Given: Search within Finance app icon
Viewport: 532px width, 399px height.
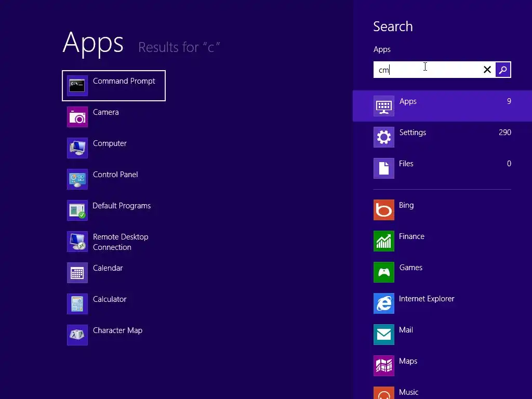Looking at the screenshot, I should (x=384, y=241).
